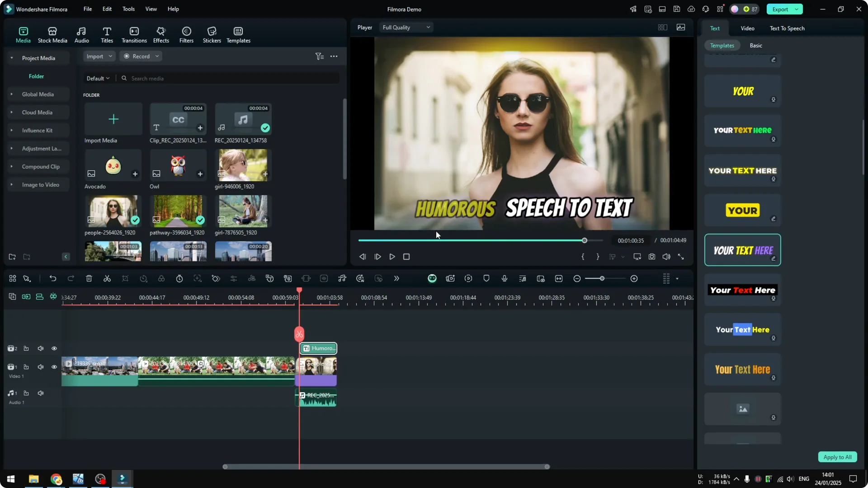This screenshot has width=868, height=488.
Task: Click the undo arrow in timeline toolbar
Action: click(53, 279)
